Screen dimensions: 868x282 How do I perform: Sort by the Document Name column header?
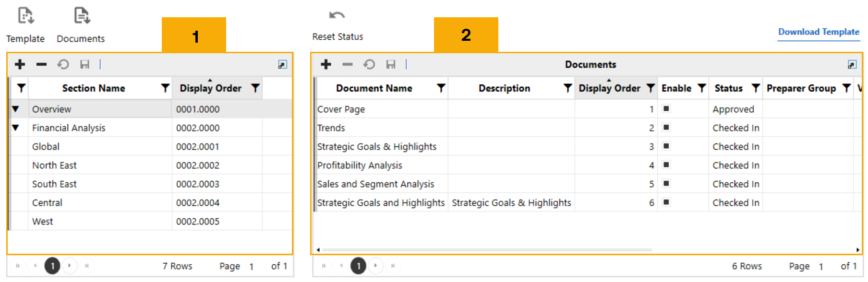(x=374, y=88)
